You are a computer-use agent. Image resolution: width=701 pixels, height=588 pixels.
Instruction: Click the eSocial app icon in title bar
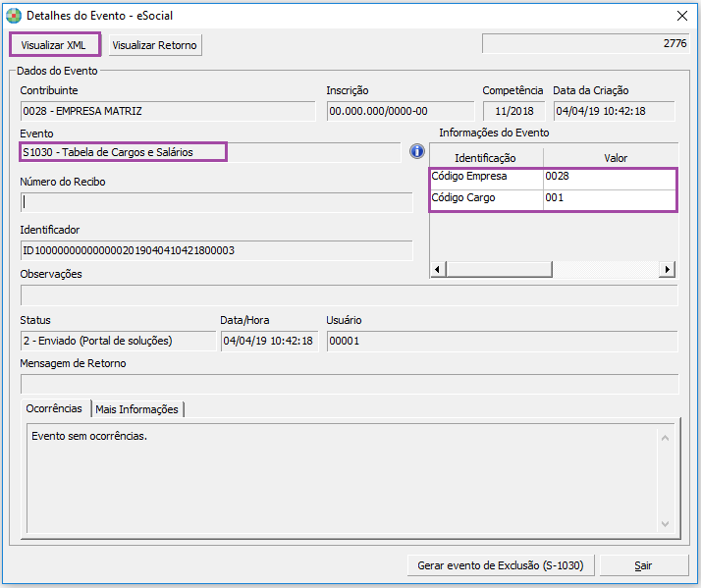[x=14, y=16]
